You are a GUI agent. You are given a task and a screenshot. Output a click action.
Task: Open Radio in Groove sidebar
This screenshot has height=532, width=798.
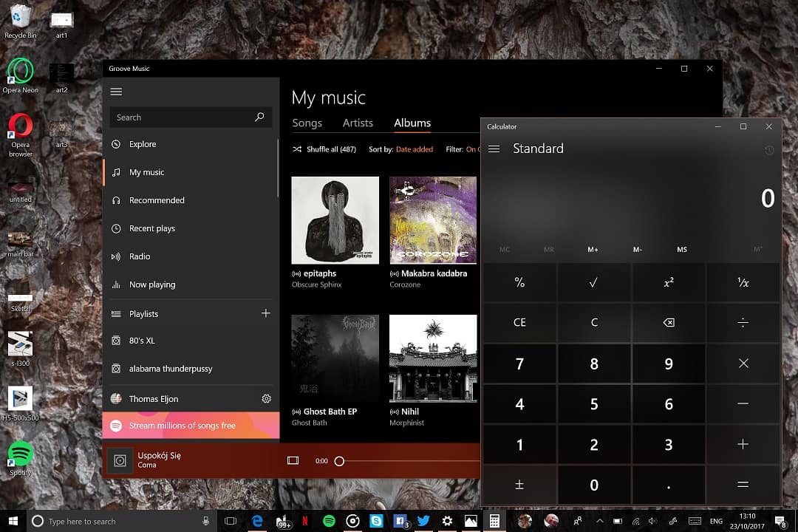(x=191, y=256)
